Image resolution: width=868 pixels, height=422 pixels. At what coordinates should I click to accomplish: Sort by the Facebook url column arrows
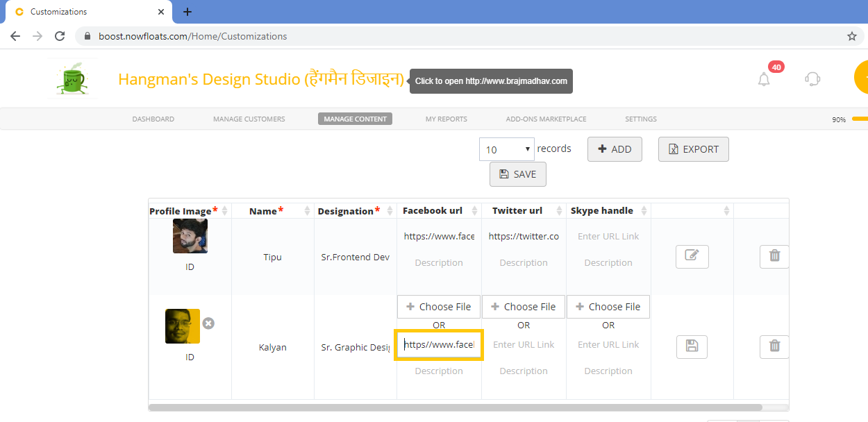tap(475, 211)
